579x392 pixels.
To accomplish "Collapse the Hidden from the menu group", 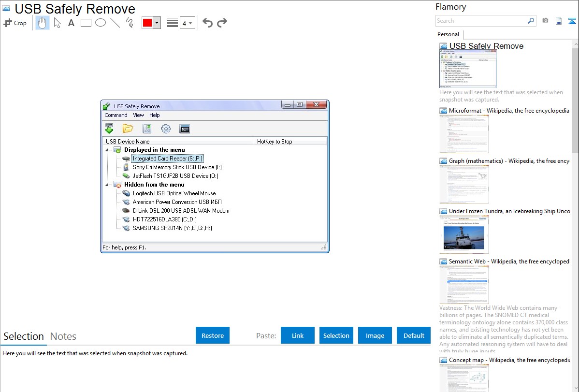I will [x=107, y=185].
